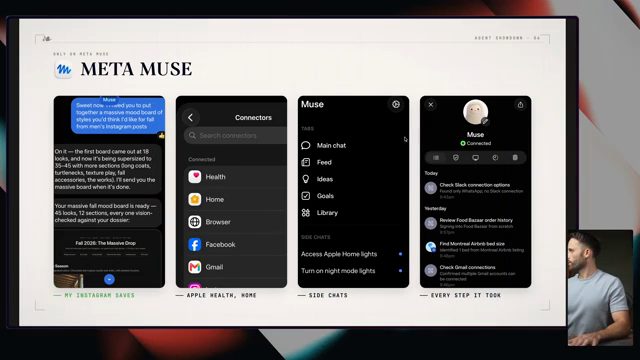Click the Muse name tag above chat
640x360 pixels.
coord(109,99)
